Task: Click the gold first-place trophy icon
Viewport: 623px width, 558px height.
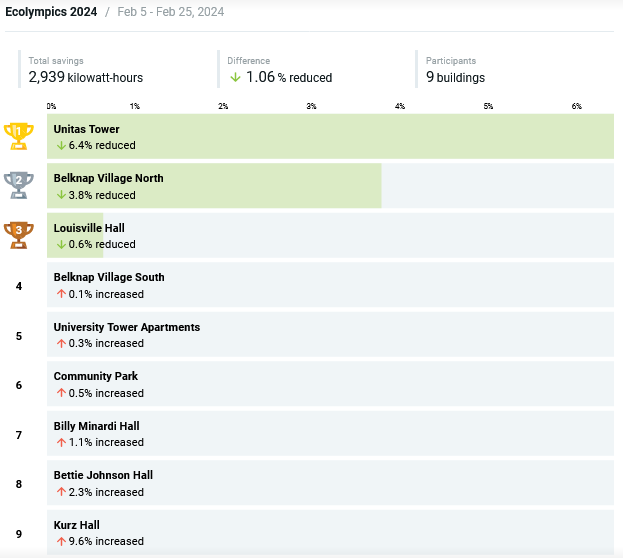Action: pyautogui.click(x=18, y=135)
